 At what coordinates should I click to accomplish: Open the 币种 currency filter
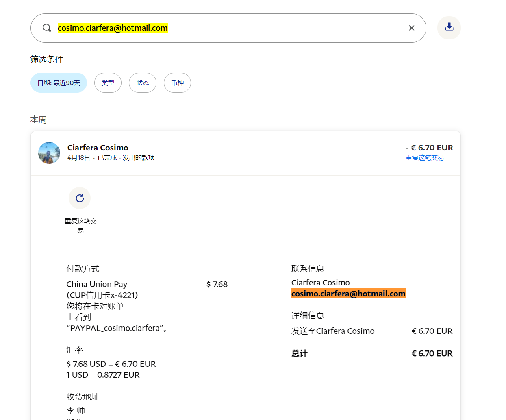177,83
